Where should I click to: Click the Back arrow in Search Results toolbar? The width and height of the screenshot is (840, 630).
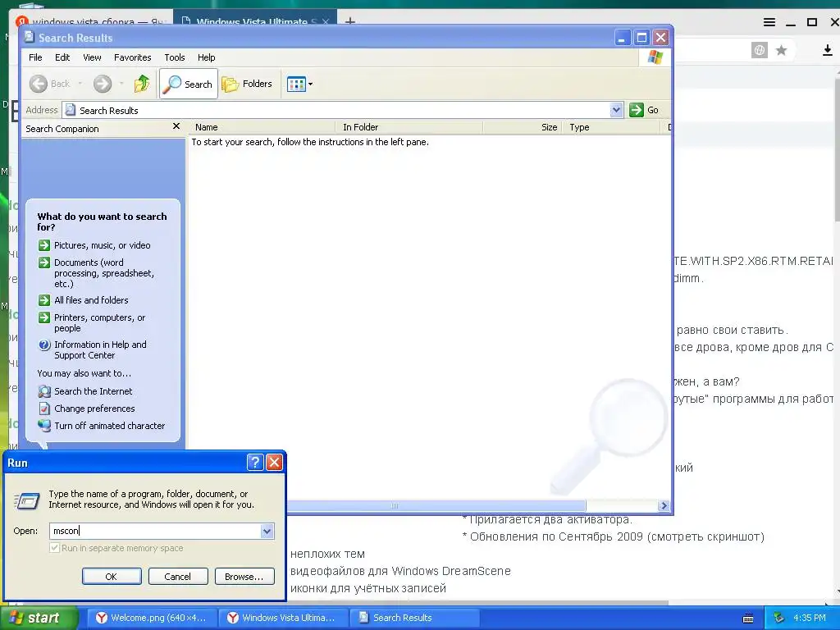39,84
